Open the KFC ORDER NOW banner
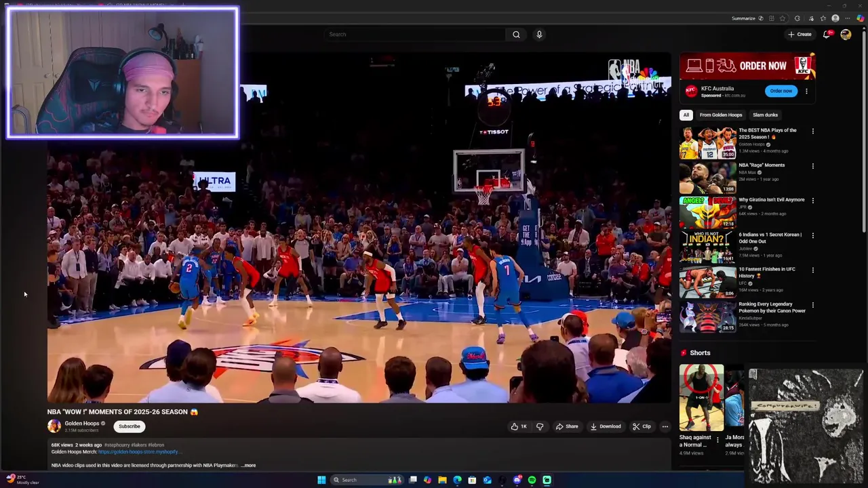Viewport: 868px width, 488px height. (747, 66)
